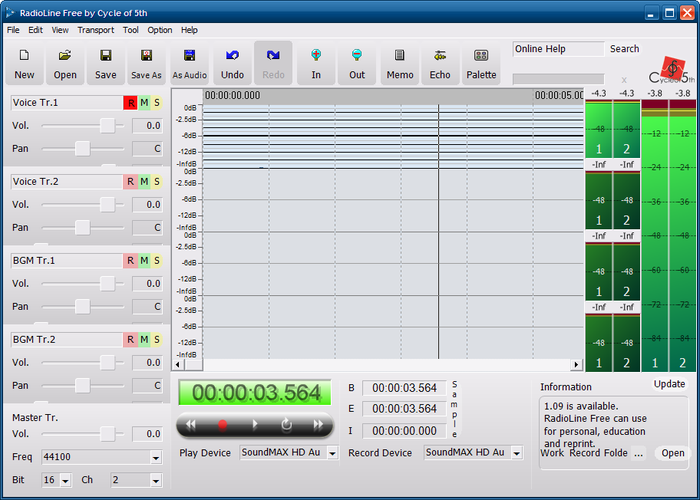The width and height of the screenshot is (700, 500).
Task: Export using the As Audio icon
Action: point(189,64)
